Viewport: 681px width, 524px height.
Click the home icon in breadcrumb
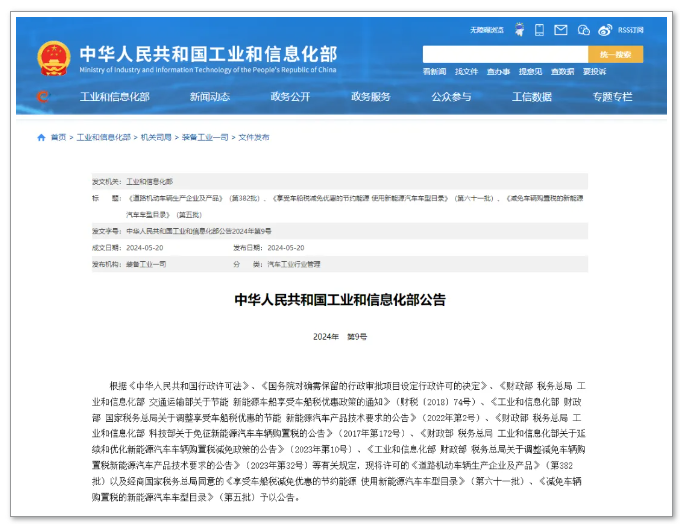coord(43,137)
